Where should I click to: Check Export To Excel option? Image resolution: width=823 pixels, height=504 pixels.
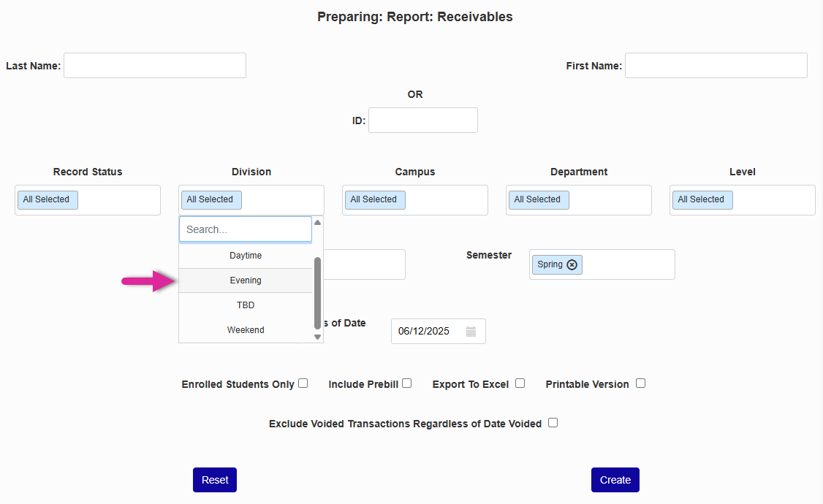(x=520, y=383)
